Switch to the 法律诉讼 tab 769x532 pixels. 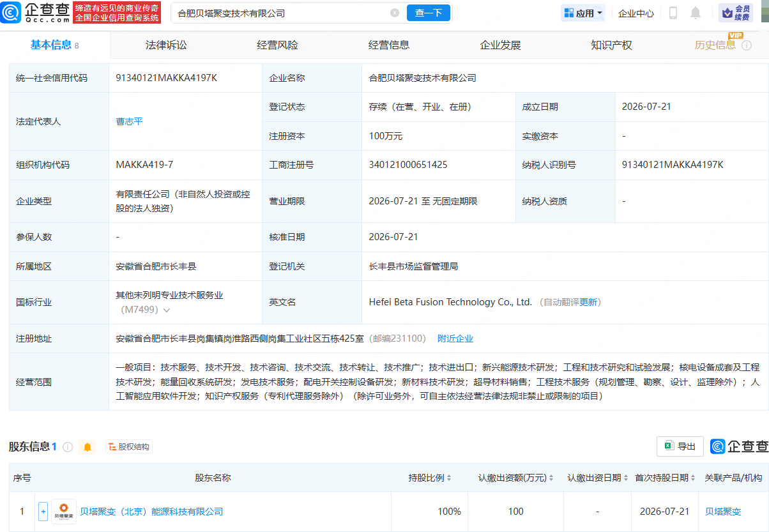click(x=166, y=45)
